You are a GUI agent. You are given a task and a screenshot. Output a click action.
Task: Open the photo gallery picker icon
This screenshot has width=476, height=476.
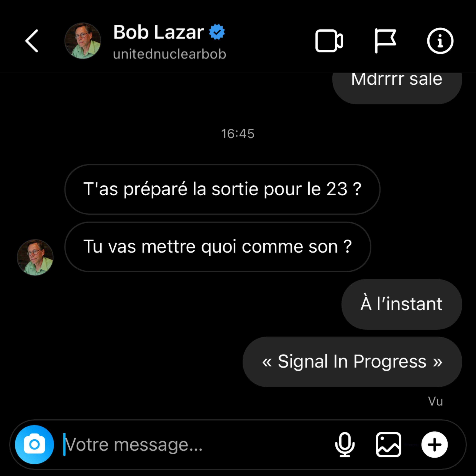[x=389, y=444]
